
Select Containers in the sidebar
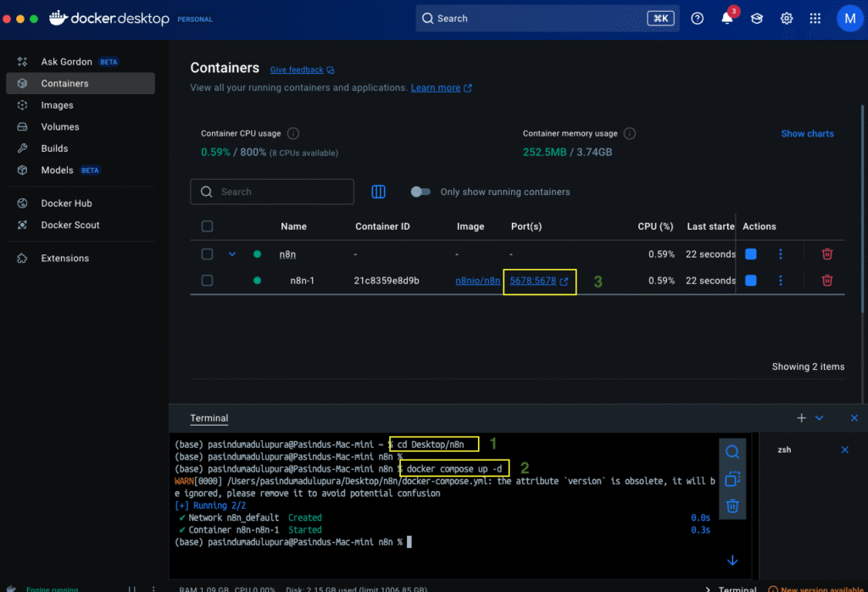pos(81,83)
